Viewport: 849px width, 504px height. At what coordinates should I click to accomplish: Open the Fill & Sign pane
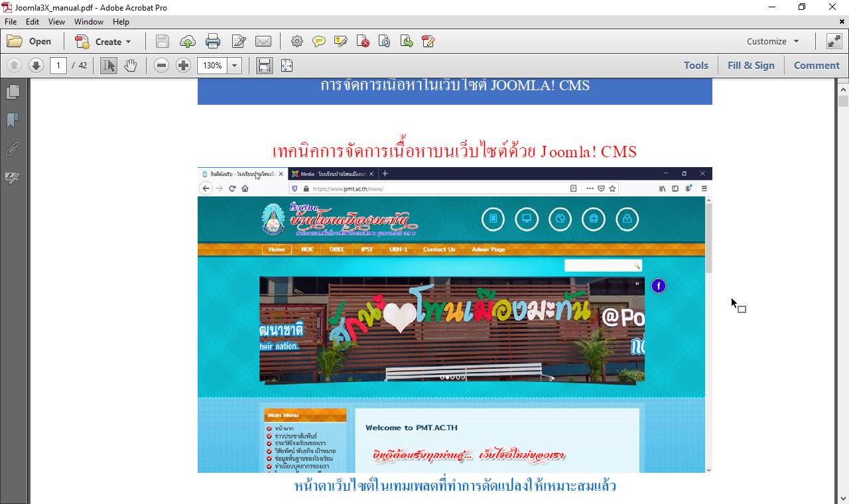[x=751, y=65]
